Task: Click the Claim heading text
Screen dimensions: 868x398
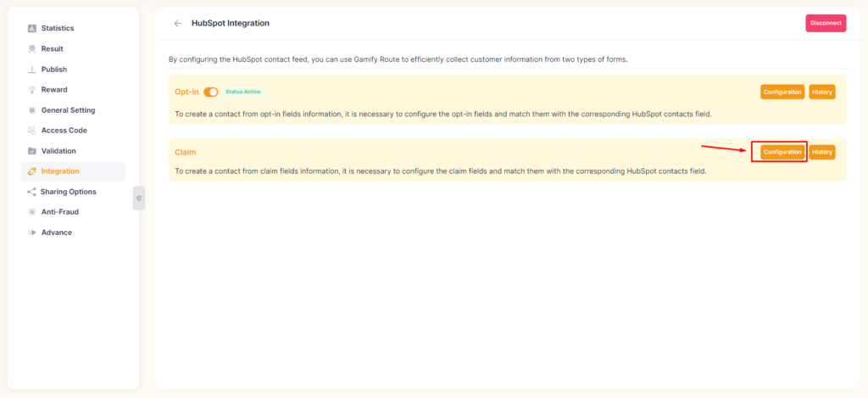Action: click(186, 152)
